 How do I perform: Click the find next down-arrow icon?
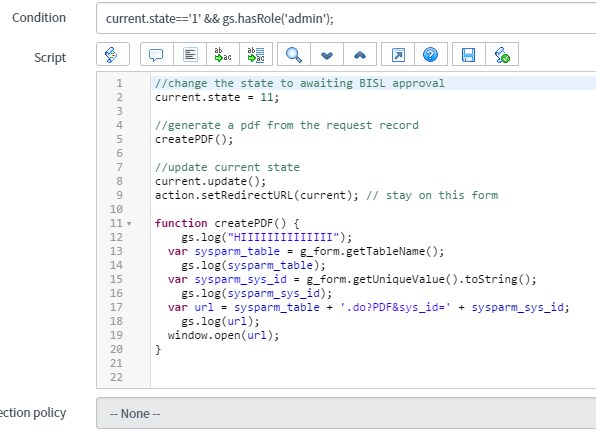point(327,54)
